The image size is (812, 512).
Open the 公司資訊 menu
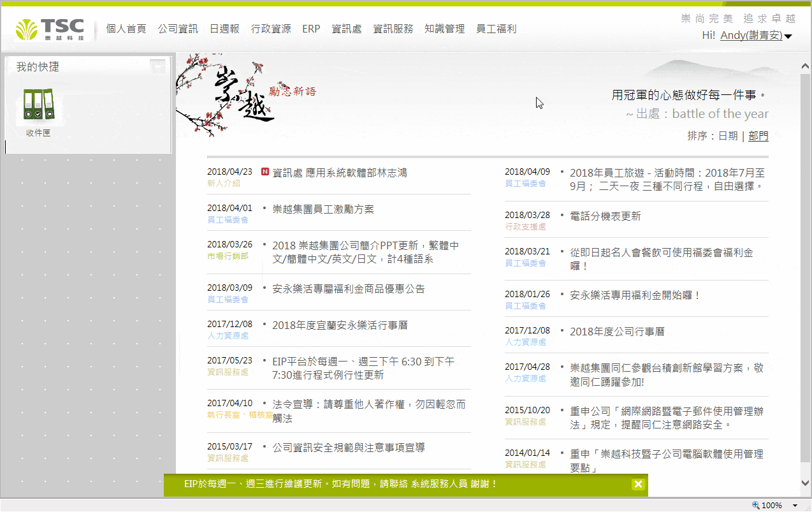[178, 29]
